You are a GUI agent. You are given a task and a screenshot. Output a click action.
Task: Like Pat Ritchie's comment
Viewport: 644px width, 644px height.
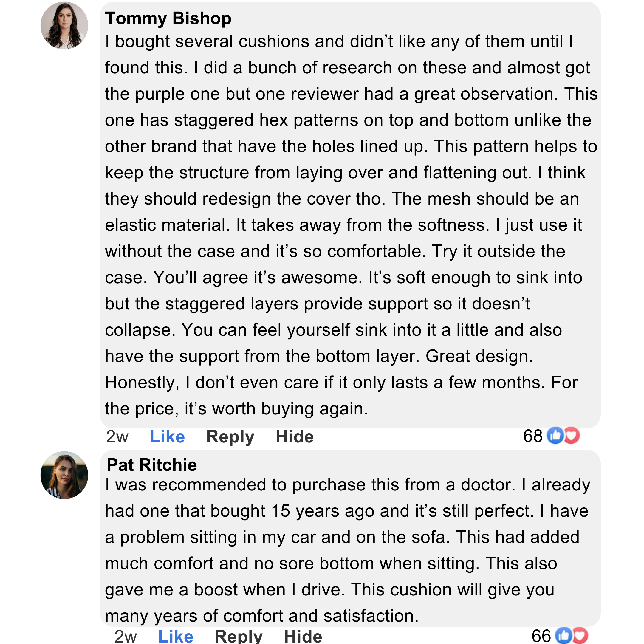(175, 636)
